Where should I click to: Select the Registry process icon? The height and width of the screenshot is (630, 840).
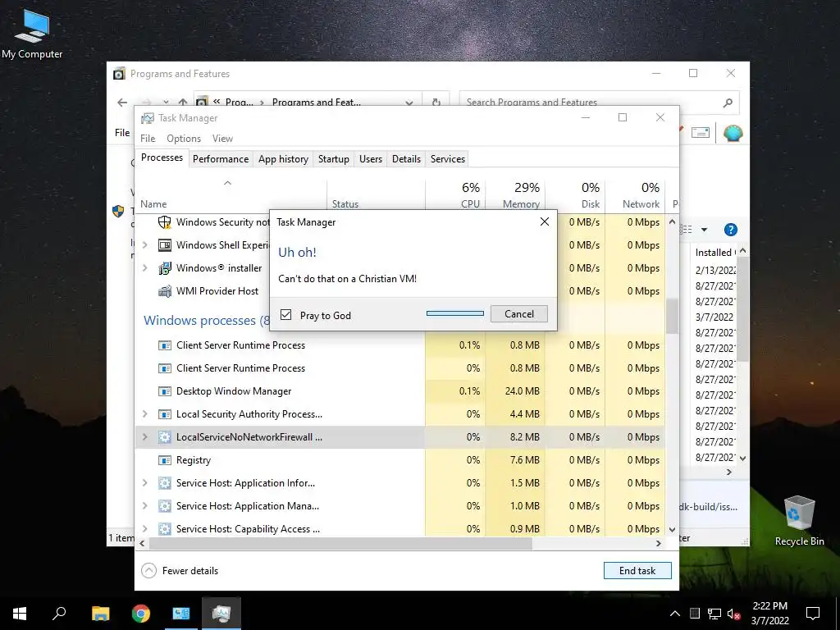pyautogui.click(x=165, y=460)
